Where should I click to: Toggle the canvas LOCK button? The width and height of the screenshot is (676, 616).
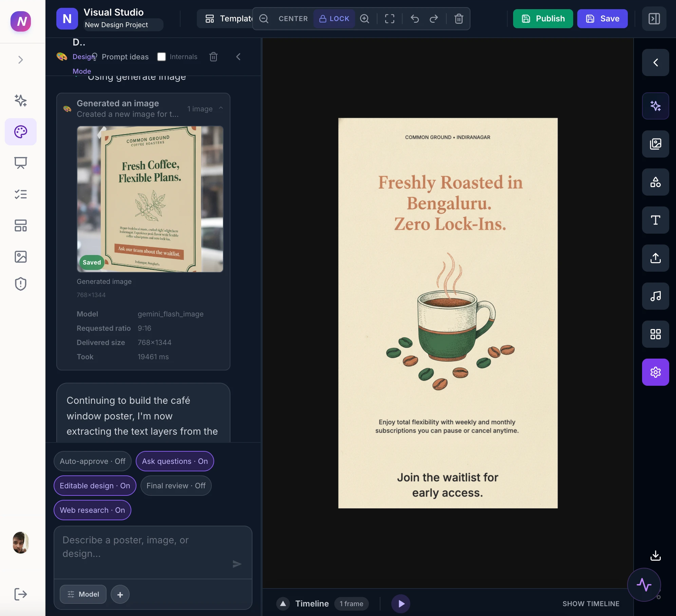click(334, 19)
